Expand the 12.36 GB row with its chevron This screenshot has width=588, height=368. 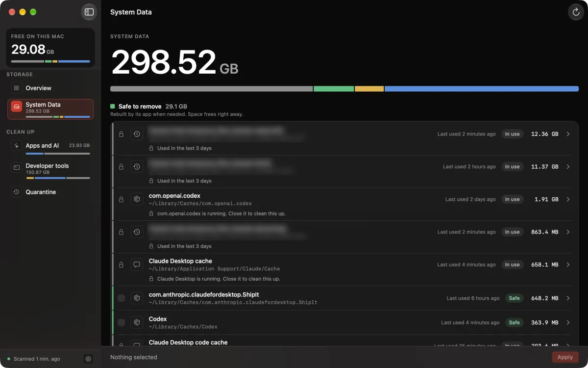pyautogui.click(x=568, y=134)
